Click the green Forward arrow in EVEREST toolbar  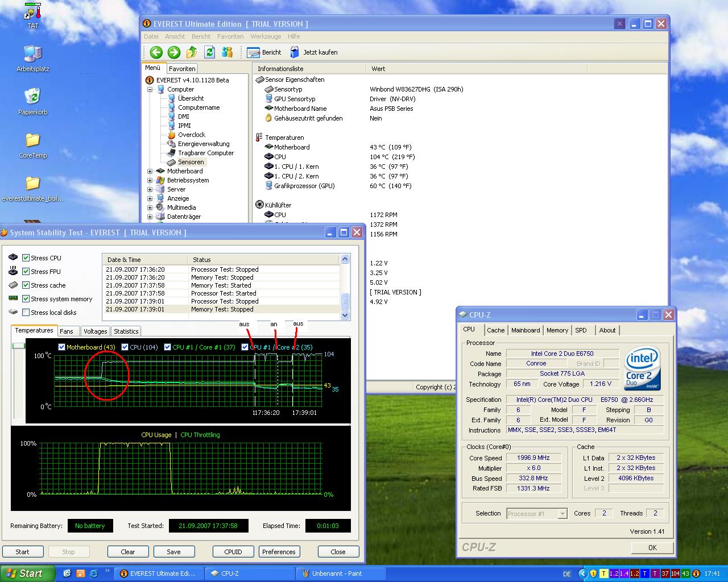[x=174, y=52]
